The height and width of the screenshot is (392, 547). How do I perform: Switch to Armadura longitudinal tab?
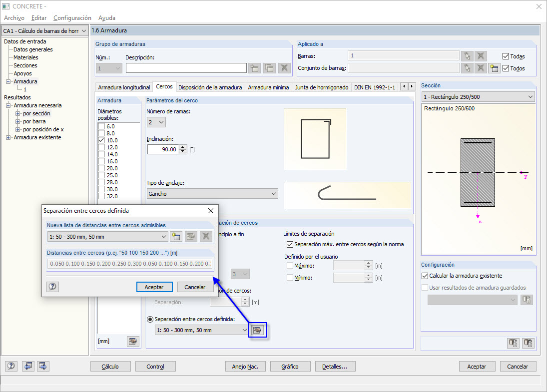124,87
